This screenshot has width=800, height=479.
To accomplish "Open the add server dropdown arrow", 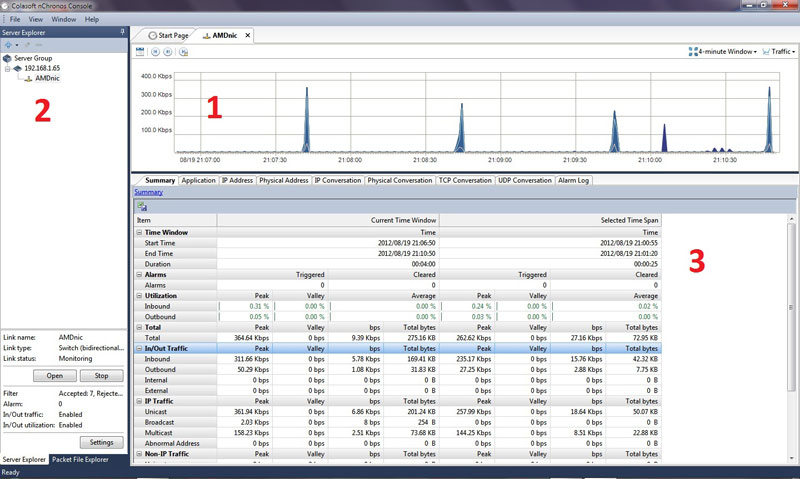I will (x=17, y=45).
